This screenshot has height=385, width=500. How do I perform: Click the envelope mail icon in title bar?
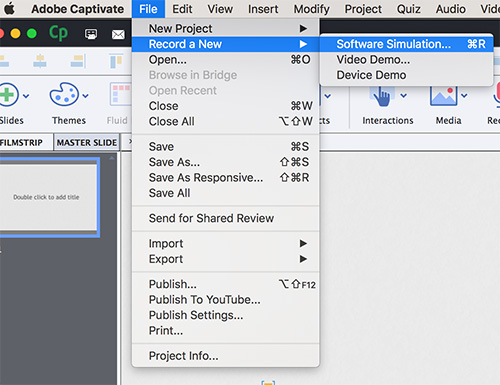(118, 34)
